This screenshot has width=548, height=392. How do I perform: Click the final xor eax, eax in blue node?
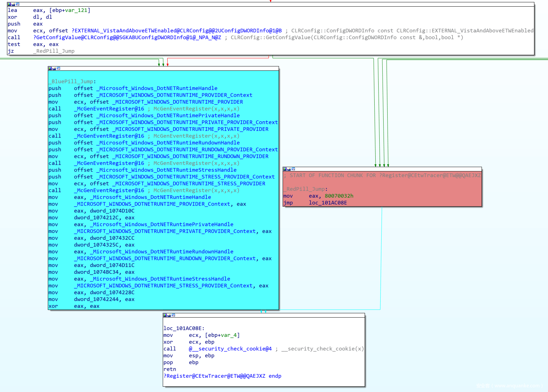[74, 306]
